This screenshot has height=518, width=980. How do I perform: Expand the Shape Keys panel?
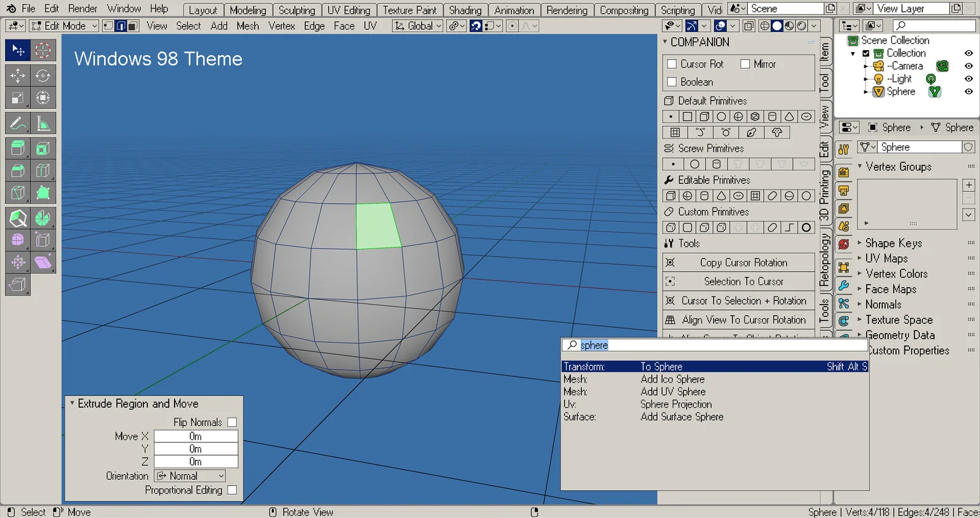tap(893, 243)
